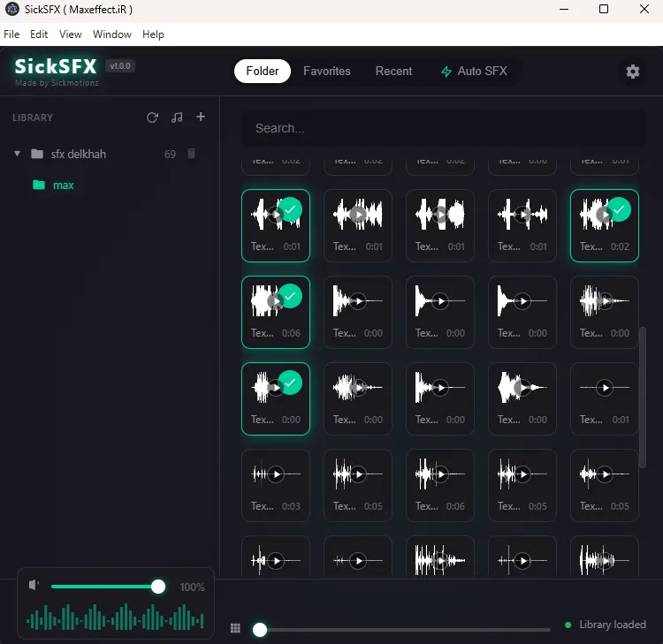The image size is (663, 644).
Task: Switch to the Folder tab
Action: click(263, 71)
